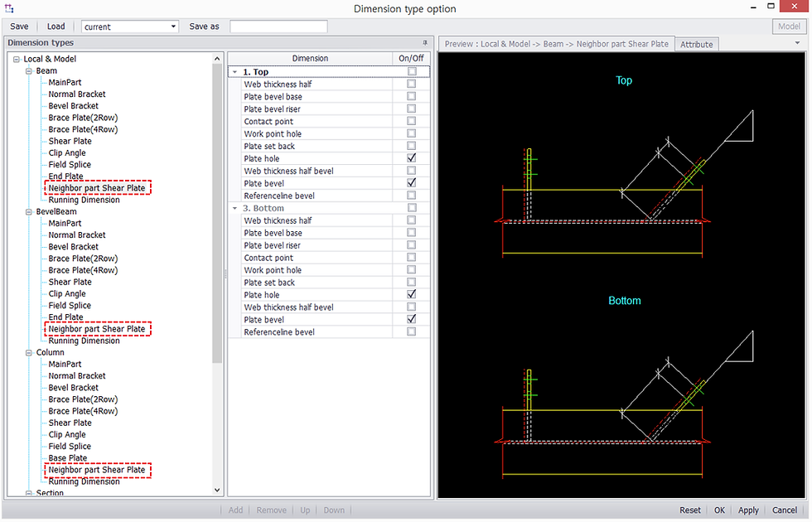Screen dimensions: 812x522
Task: Collapse the '3. Bottom' dimension group
Action: tap(235, 208)
